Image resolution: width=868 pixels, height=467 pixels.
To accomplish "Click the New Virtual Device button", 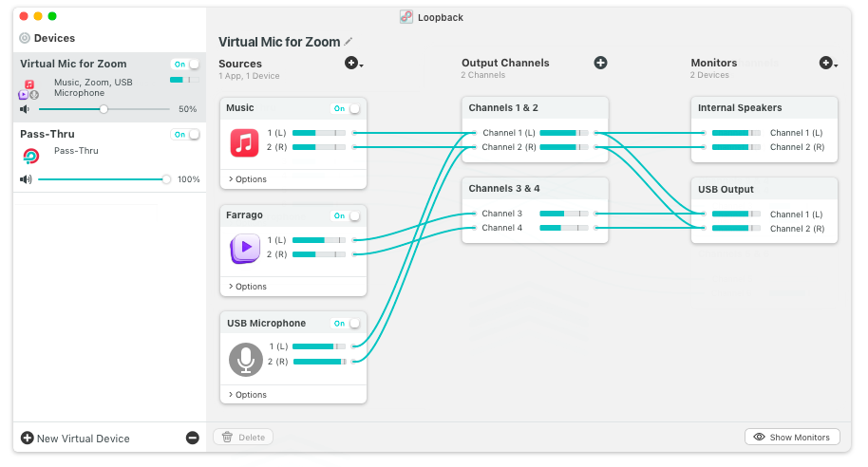I will pos(75,439).
